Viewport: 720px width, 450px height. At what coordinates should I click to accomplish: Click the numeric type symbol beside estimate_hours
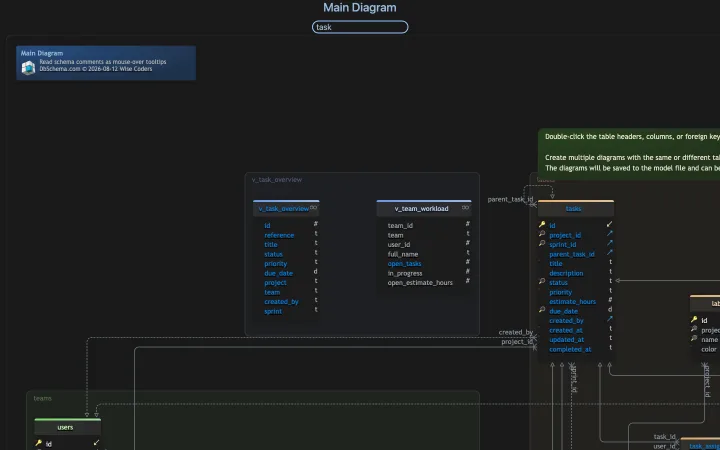[610, 299]
